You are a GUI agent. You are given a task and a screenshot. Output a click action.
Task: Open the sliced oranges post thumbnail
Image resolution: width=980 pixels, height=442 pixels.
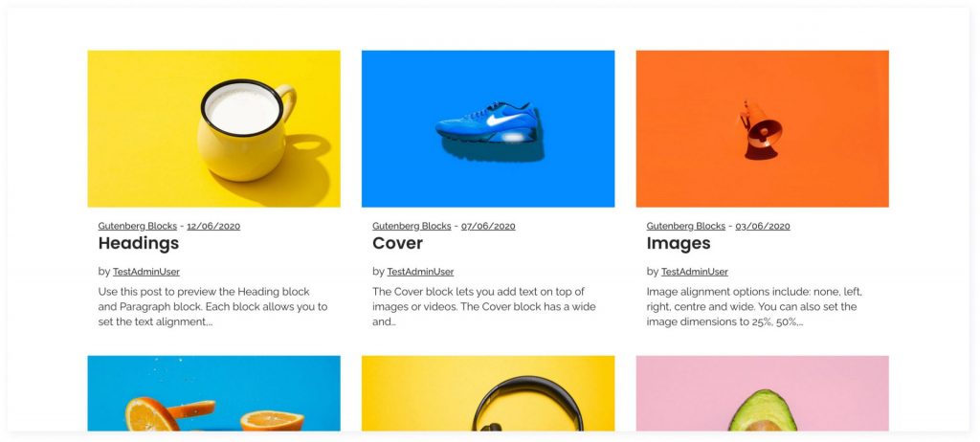coord(213,393)
